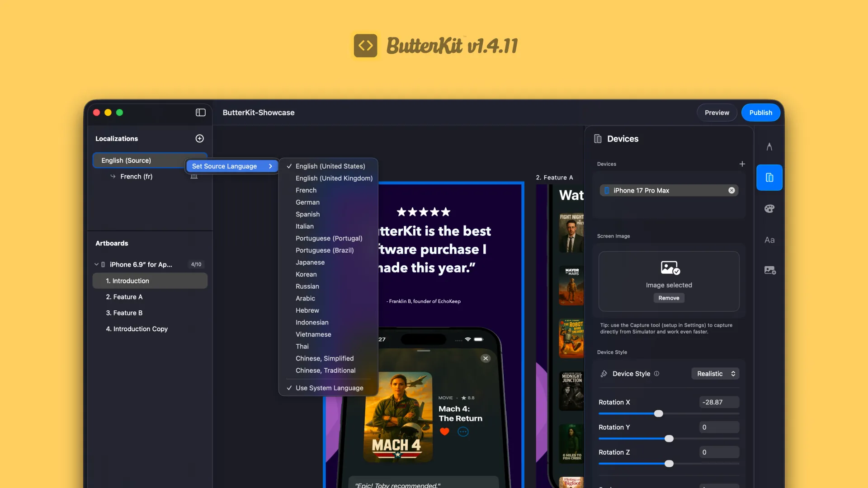This screenshot has height=488, width=868.
Task: Select the checked English (United States) option
Action: 330,166
